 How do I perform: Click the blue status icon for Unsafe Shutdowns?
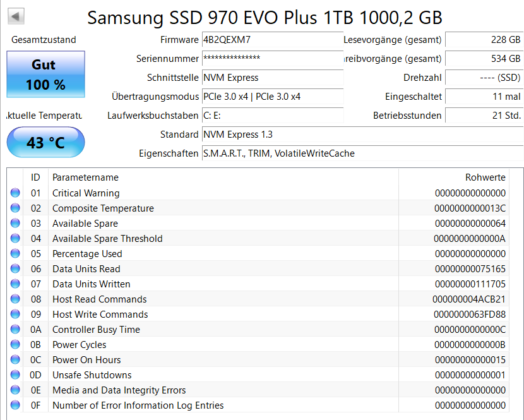15,375
